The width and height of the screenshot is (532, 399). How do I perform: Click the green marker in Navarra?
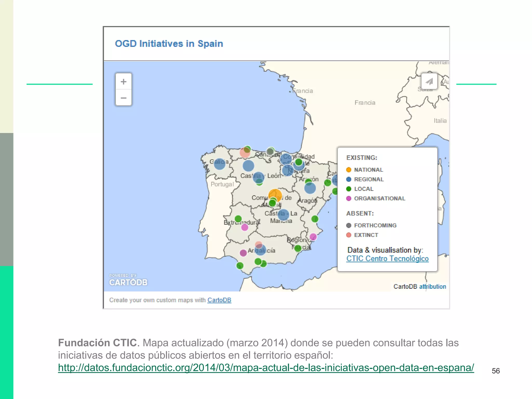[299, 162]
